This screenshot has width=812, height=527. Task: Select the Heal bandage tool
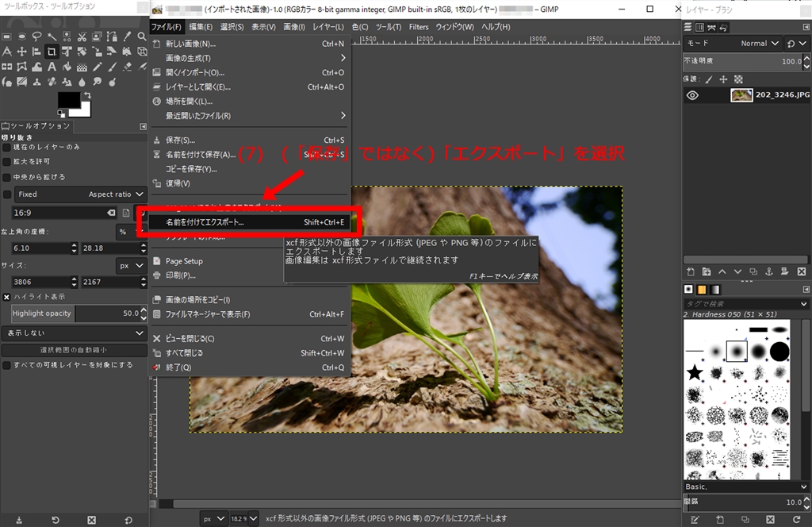coord(52,82)
